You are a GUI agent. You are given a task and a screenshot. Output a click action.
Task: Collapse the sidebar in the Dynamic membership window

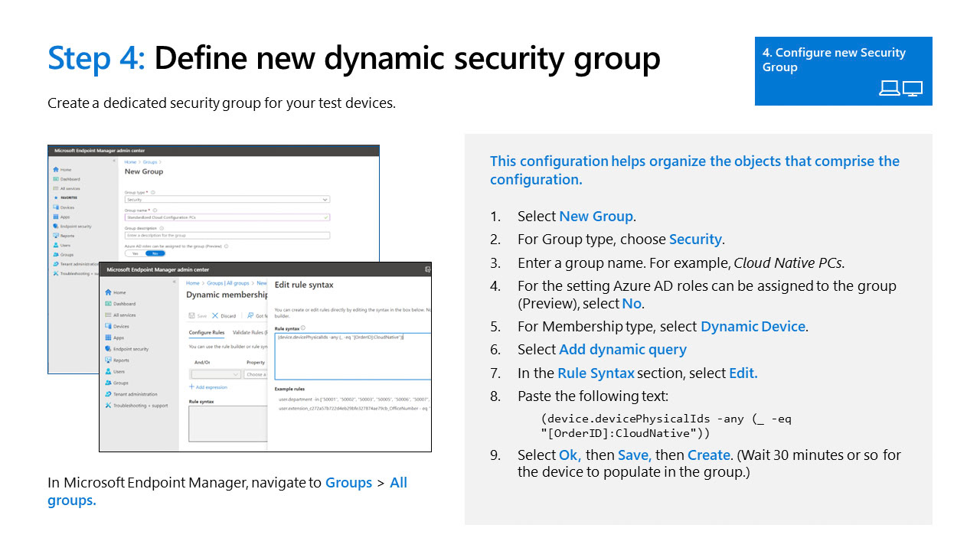click(174, 282)
